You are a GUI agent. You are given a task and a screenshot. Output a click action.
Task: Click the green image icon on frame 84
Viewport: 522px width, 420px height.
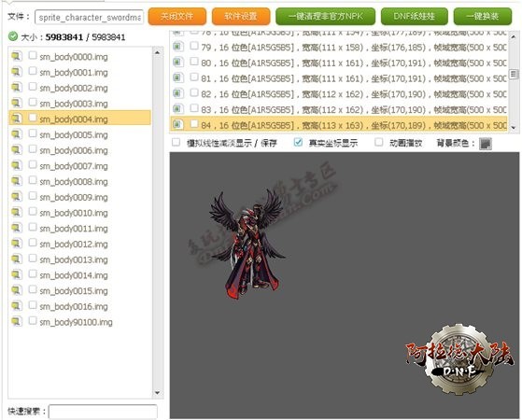click(177, 125)
